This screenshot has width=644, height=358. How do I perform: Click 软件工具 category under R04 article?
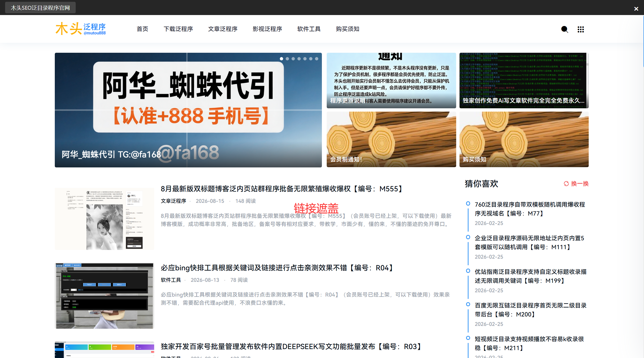[x=171, y=280]
